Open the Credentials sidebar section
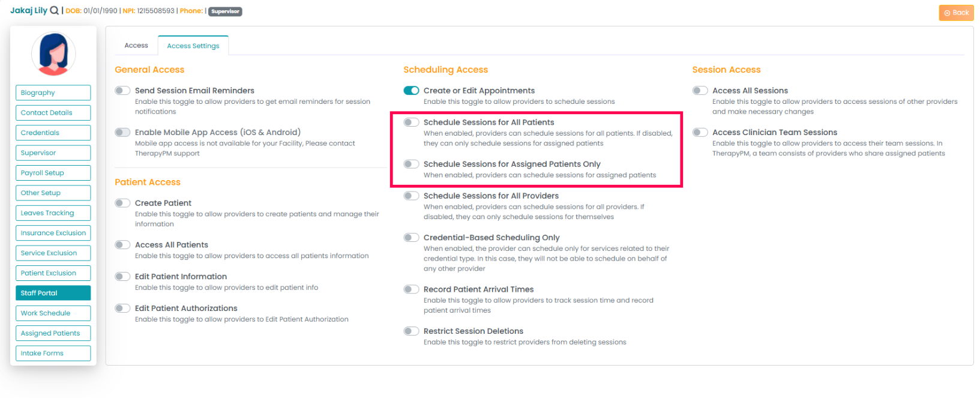 (53, 133)
